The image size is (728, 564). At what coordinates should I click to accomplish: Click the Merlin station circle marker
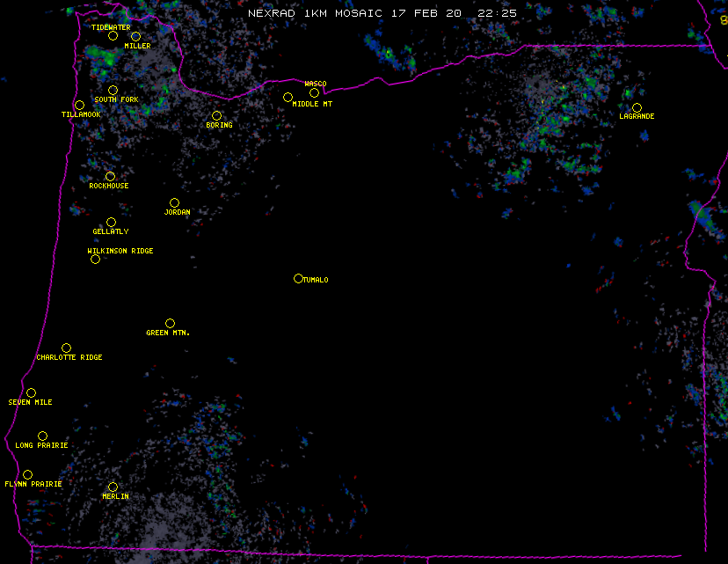tap(113, 487)
